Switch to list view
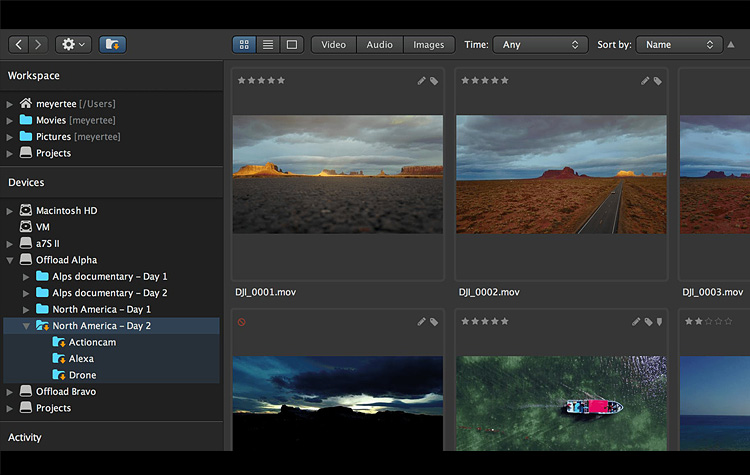Viewport: 750px width, 475px height. coord(268,44)
